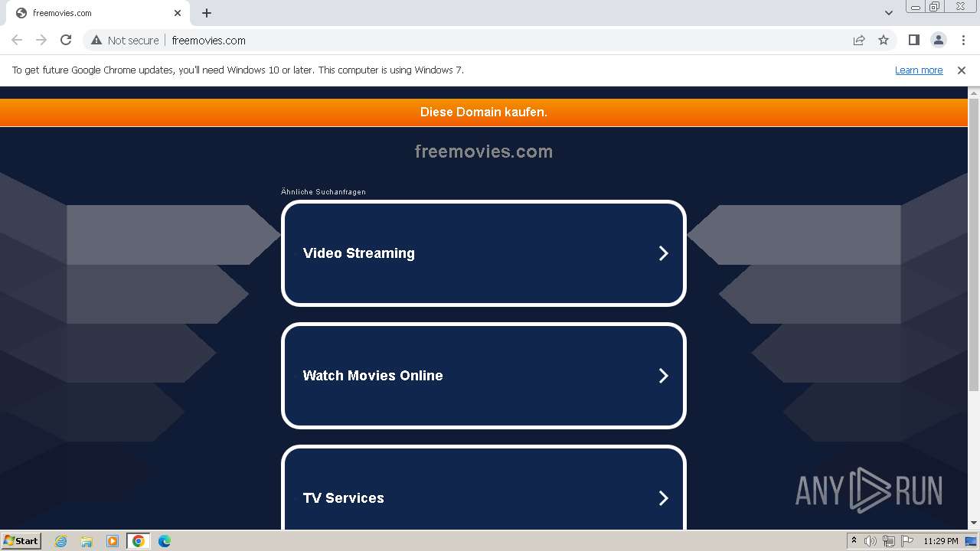Open the volume speaker icon
This screenshot has height=551, width=980.
(871, 541)
